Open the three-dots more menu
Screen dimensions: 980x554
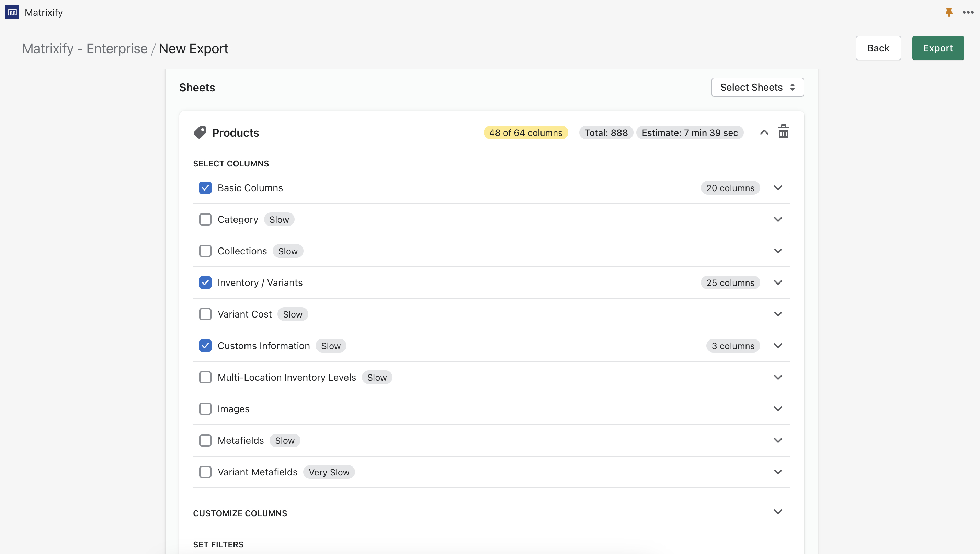coord(968,13)
